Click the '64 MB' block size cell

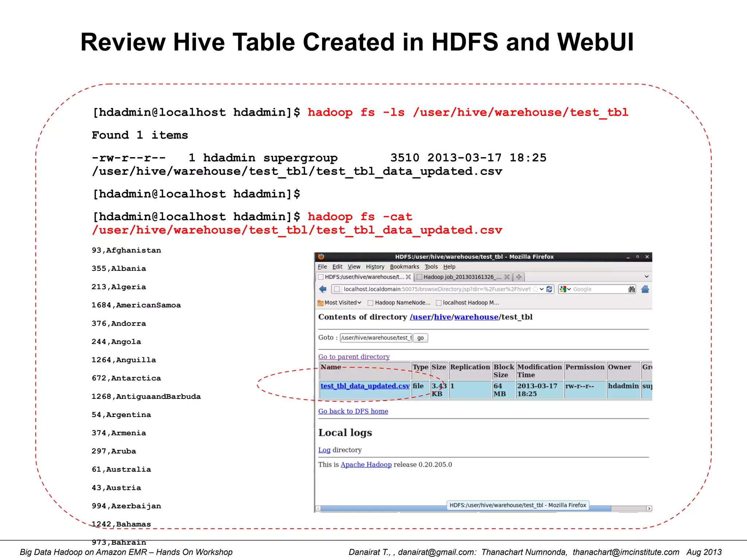(504, 390)
